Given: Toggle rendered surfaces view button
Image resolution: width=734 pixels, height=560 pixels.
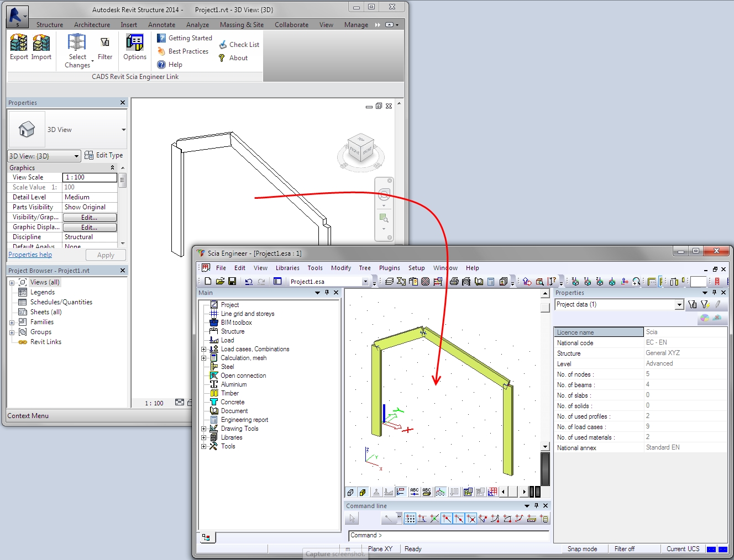Looking at the screenshot, I should pos(363,492).
